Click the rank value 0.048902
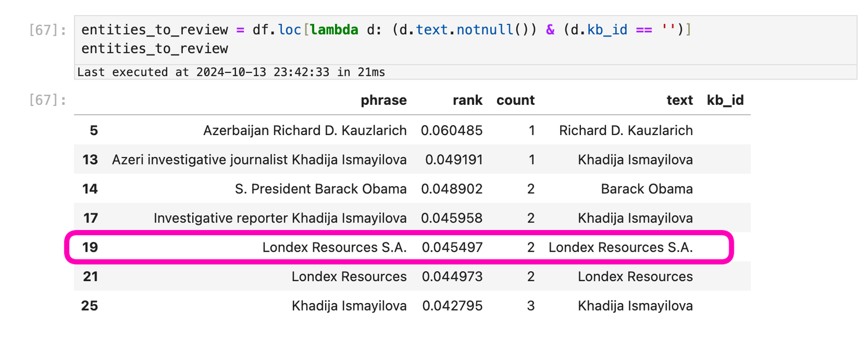The width and height of the screenshot is (868, 339). coord(452,188)
